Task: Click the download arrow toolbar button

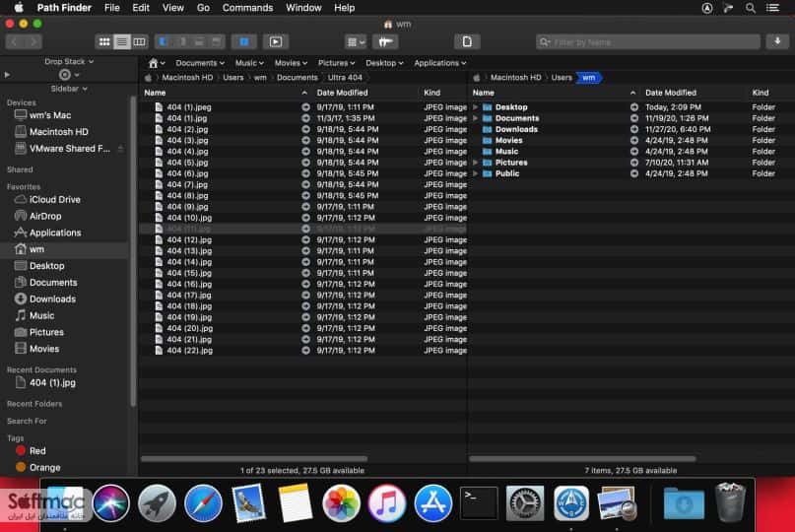Action: point(777,42)
